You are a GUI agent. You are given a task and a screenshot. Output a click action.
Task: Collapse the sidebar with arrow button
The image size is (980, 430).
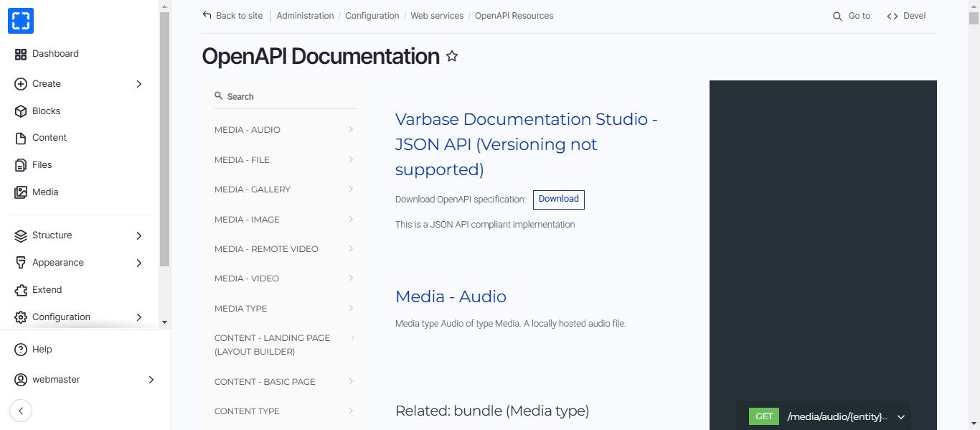21,411
